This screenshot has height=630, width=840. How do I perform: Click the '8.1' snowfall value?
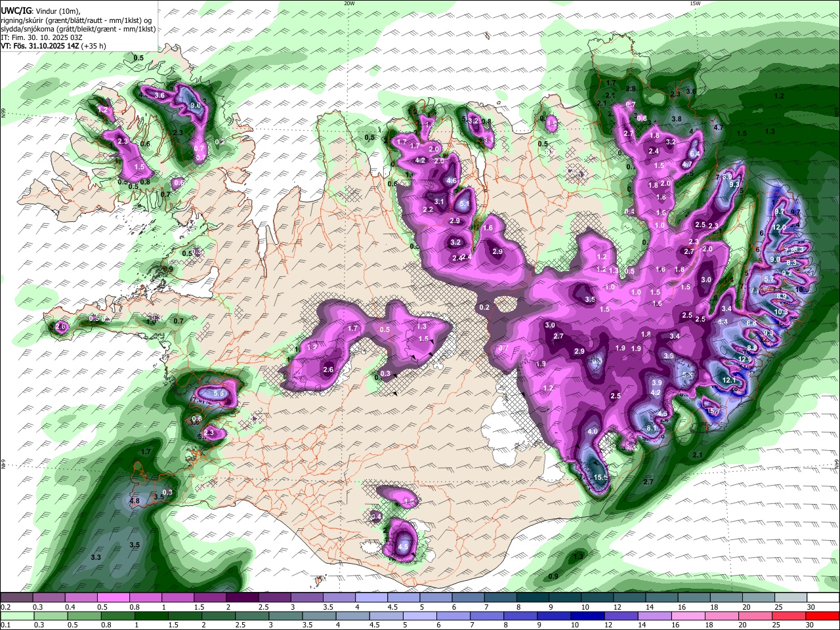point(652,429)
